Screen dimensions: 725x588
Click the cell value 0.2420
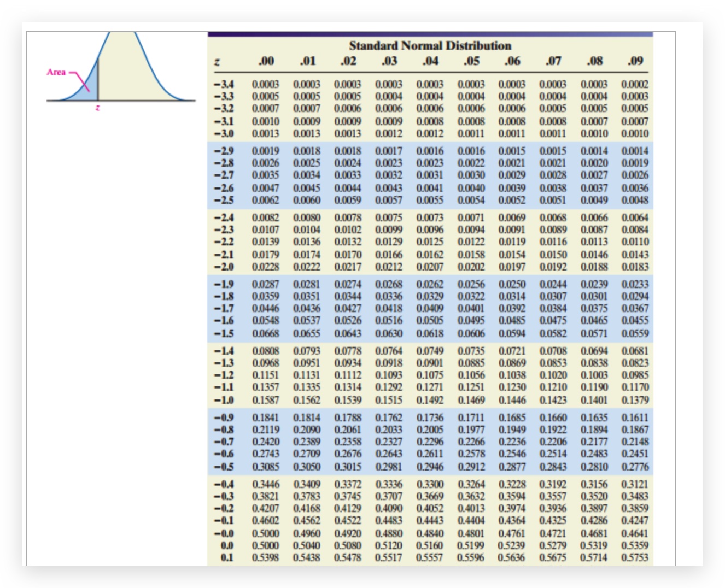tap(266, 442)
